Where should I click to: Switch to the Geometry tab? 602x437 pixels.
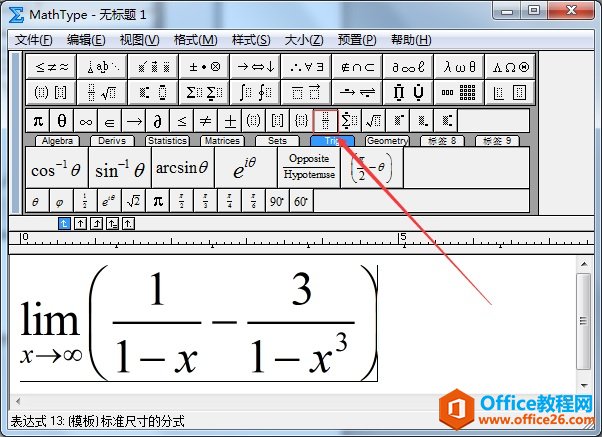coord(387,141)
